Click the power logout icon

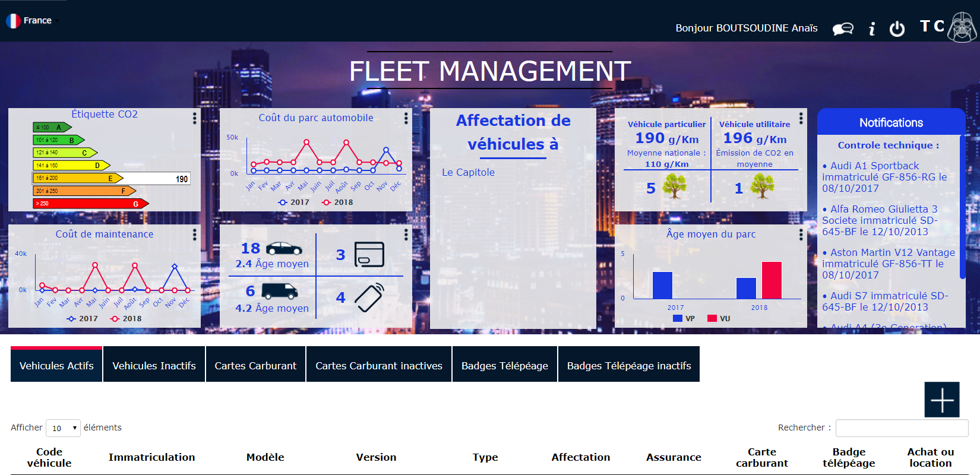pyautogui.click(x=897, y=28)
